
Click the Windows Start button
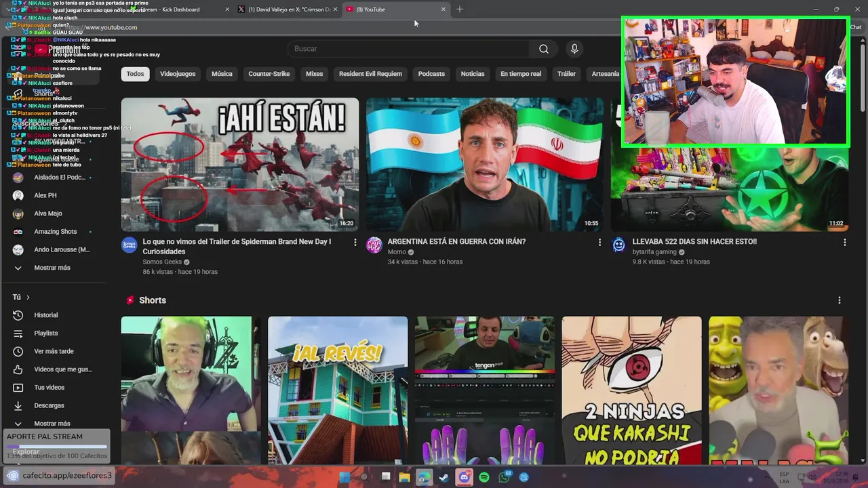pyautogui.click(x=344, y=477)
